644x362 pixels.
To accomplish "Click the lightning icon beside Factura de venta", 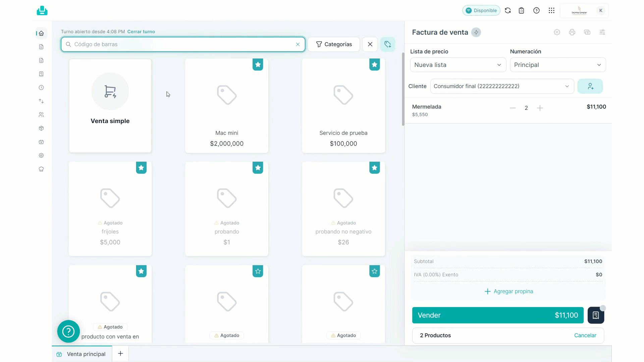I will (476, 32).
